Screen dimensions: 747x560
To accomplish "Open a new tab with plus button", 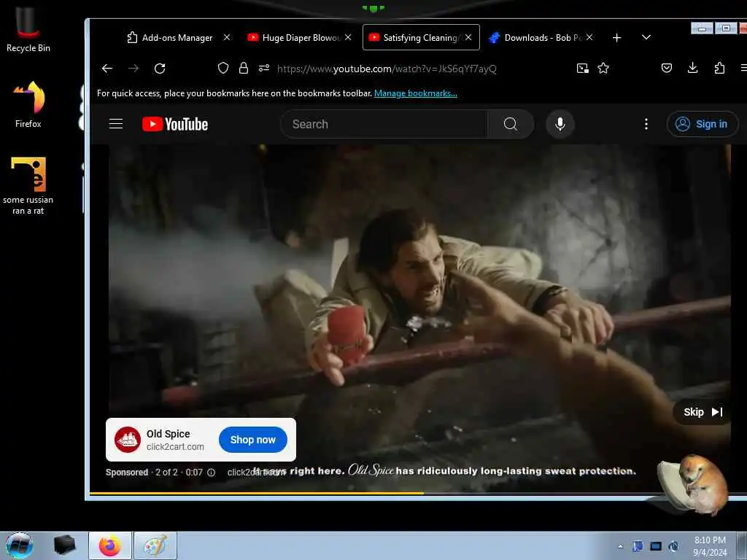I will 616,38.
